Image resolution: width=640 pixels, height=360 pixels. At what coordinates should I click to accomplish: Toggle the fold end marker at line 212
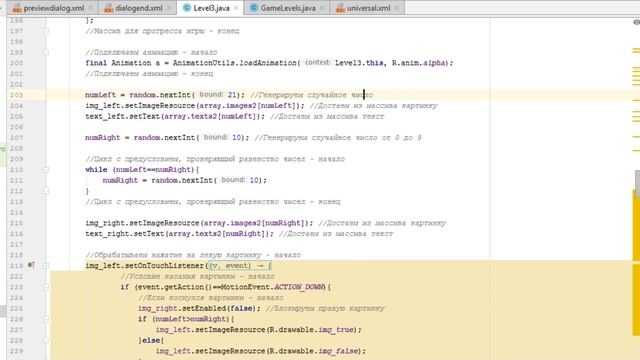point(46,191)
